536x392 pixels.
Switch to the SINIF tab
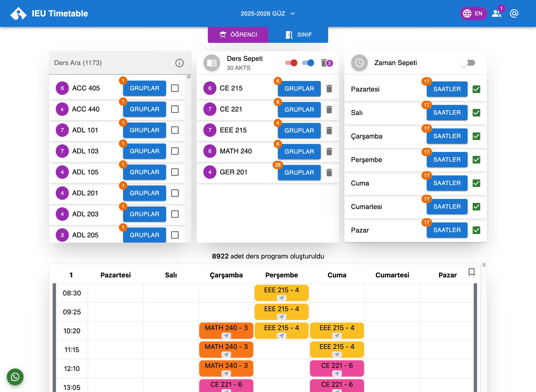[298, 35]
